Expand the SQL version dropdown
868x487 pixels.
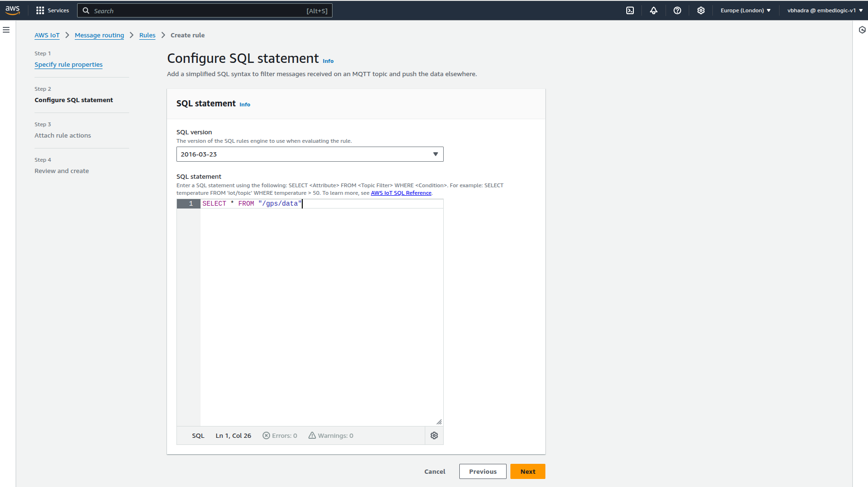coord(310,154)
